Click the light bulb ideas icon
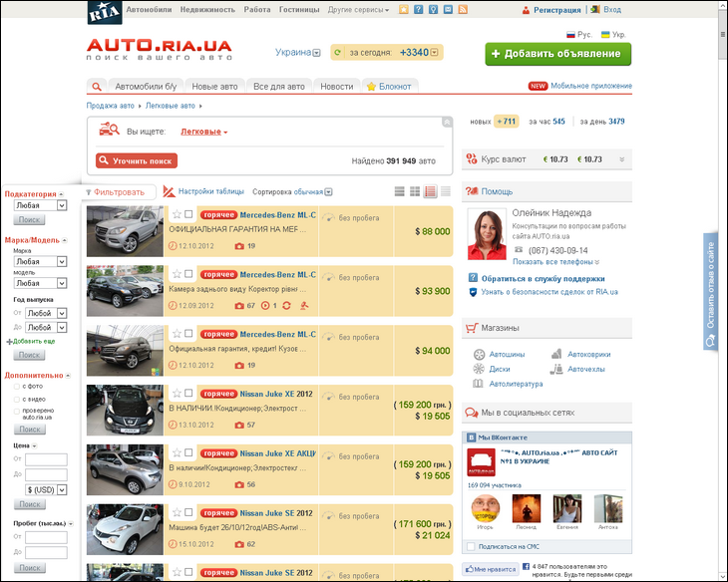The height and width of the screenshot is (582, 728). point(433,9)
